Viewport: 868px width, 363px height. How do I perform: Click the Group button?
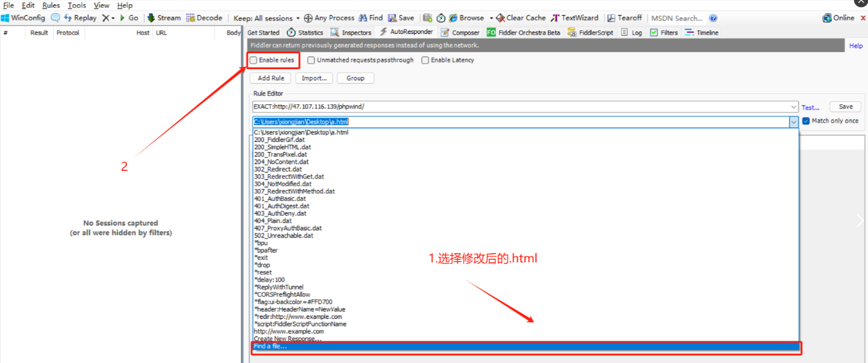point(356,78)
